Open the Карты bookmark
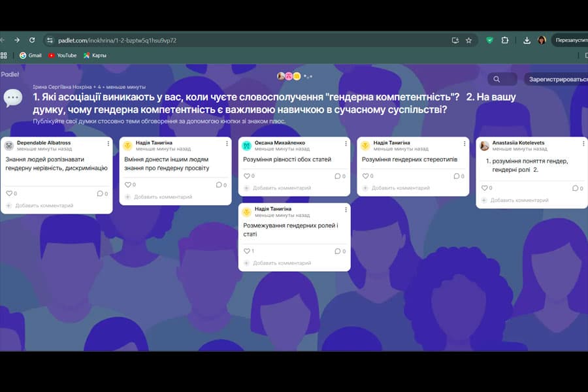588x392 pixels. [x=95, y=56]
